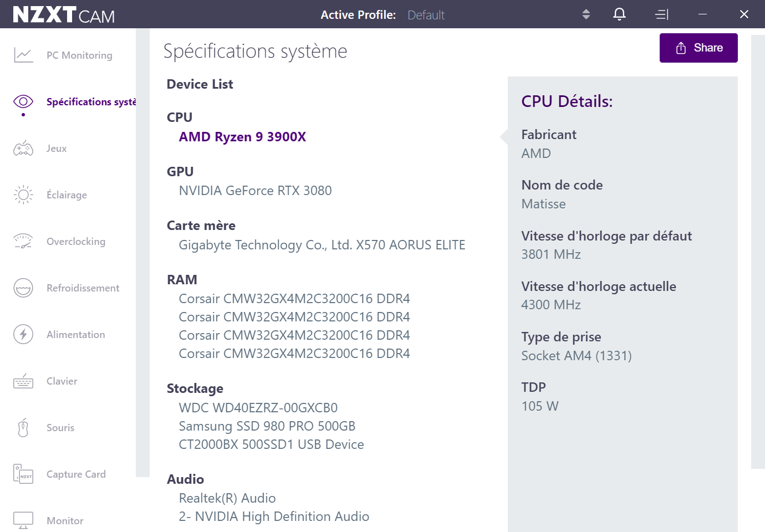Click the 105 W TDP value

(540, 406)
